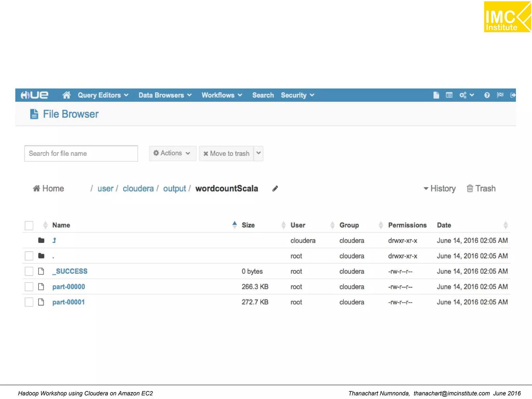The image size is (532, 399).
Task: Open Search in the navbar
Action: point(263,95)
